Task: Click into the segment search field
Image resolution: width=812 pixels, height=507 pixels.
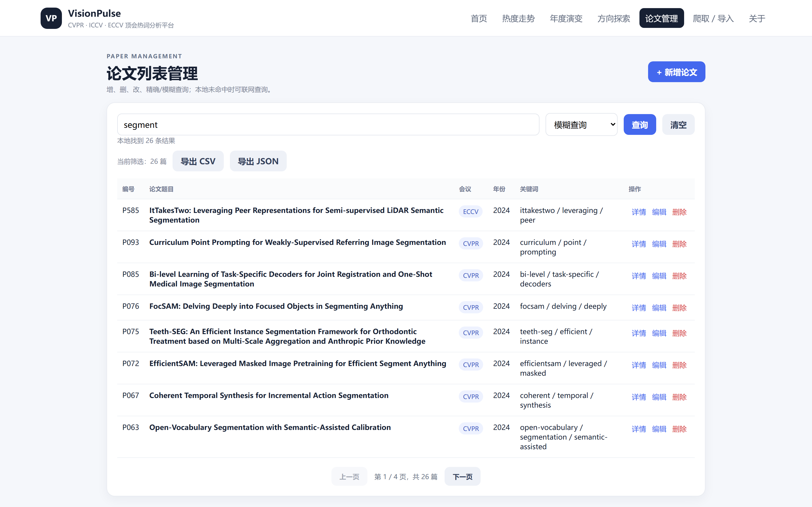Action: pos(328,125)
